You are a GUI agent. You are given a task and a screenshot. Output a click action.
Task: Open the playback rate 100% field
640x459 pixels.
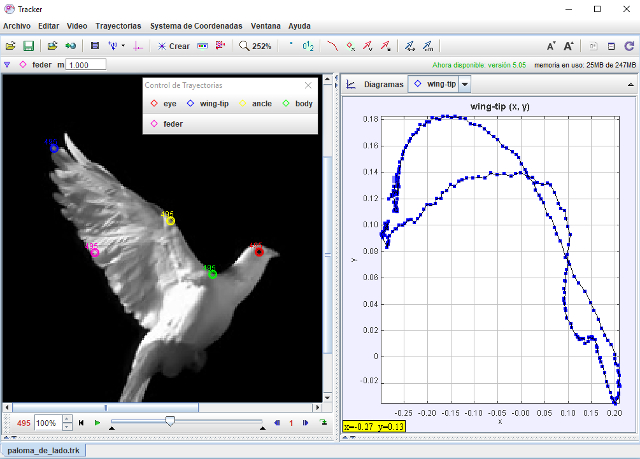47,424
